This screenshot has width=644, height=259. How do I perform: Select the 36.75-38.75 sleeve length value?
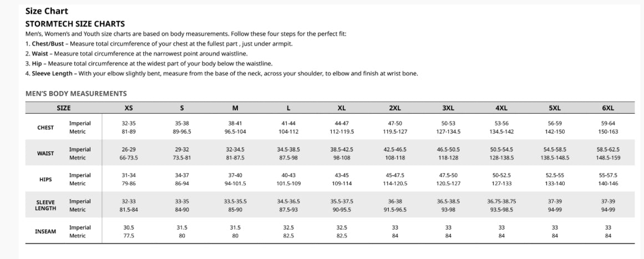(501, 201)
